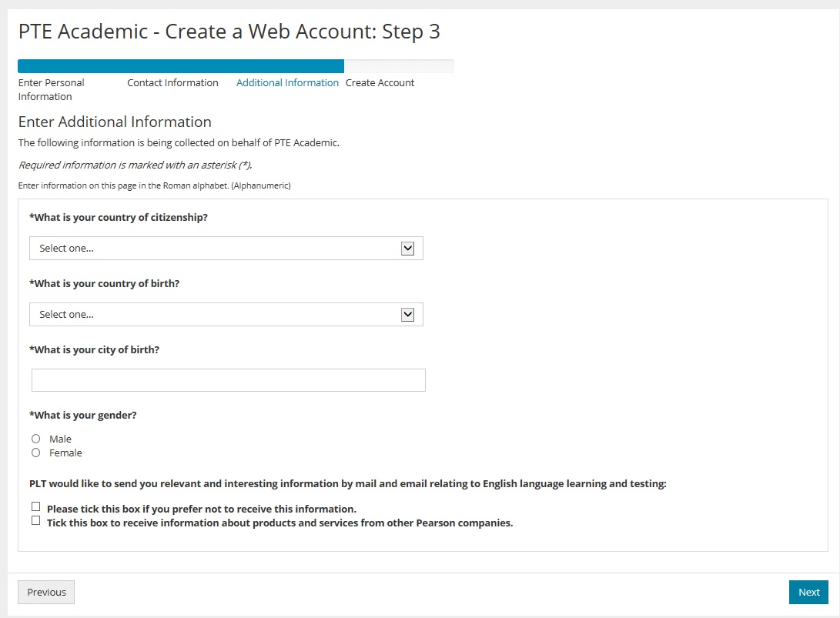Viewport: 840px width, 618px height.
Task: Select the Additional Information step label
Action: click(287, 83)
